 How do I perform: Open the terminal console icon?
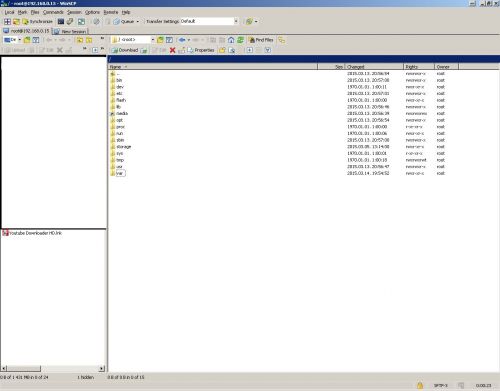[61, 22]
